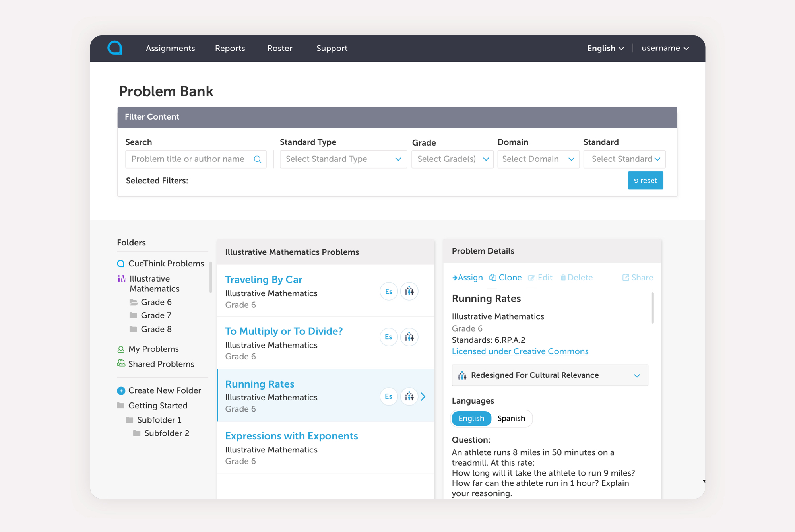795x532 pixels.
Task: Click the Create New Folder plus icon
Action: (121, 391)
